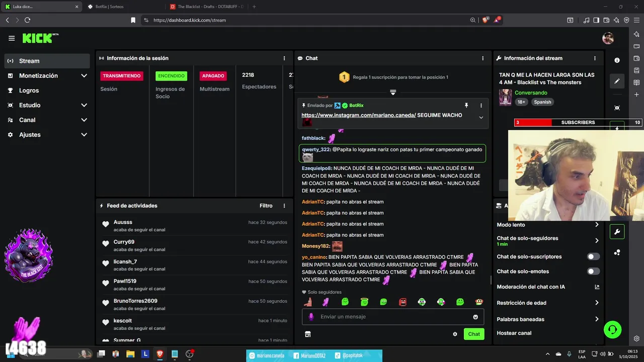Click username Money$182 in chat
This screenshot has height=362, width=644.
[x=315, y=246]
